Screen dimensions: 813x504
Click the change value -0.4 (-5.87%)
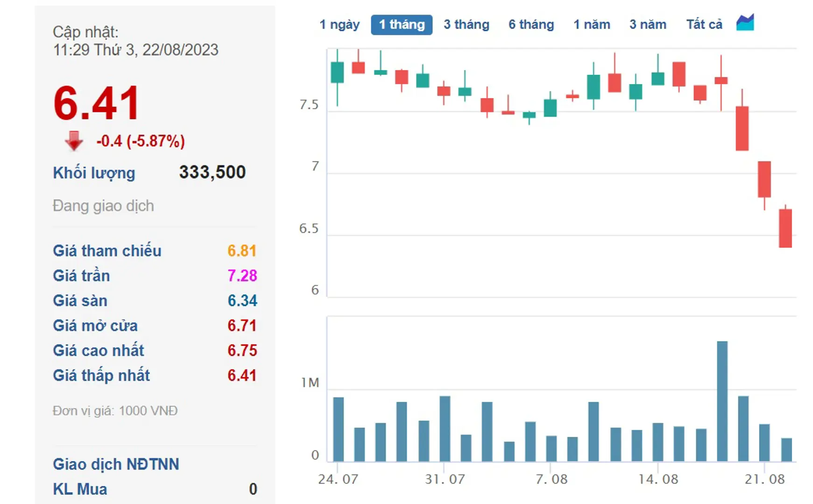tap(141, 141)
